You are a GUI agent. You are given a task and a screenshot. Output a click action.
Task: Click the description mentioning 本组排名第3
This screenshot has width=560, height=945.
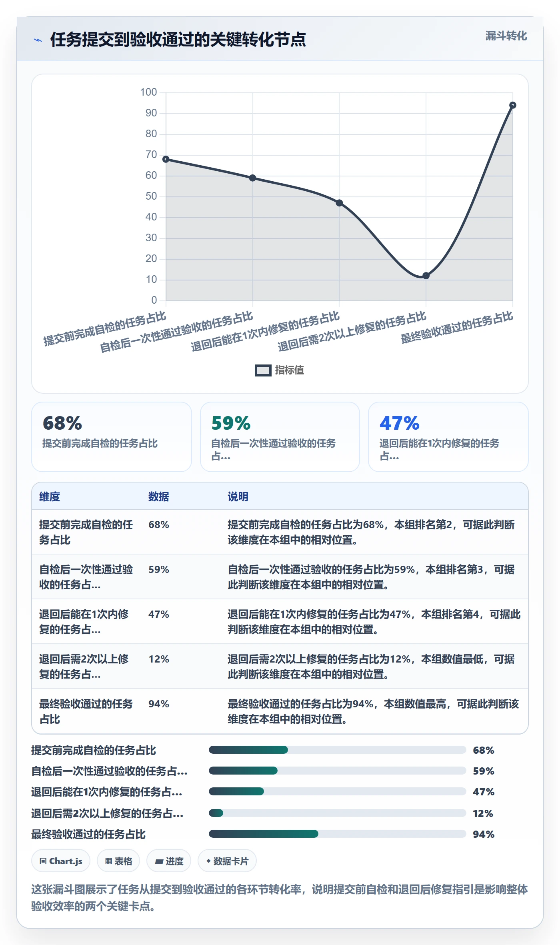(371, 577)
